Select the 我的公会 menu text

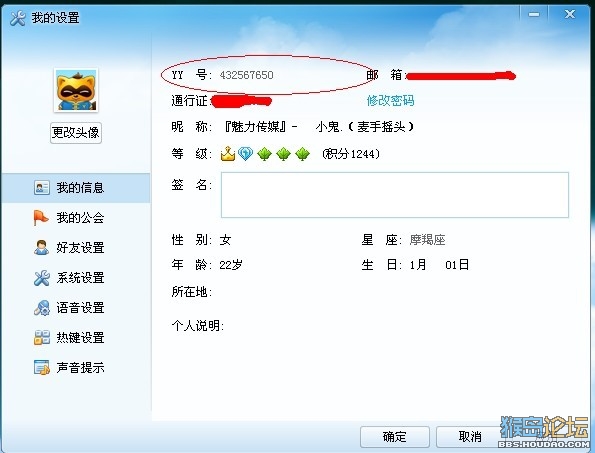tap(80, 218)
